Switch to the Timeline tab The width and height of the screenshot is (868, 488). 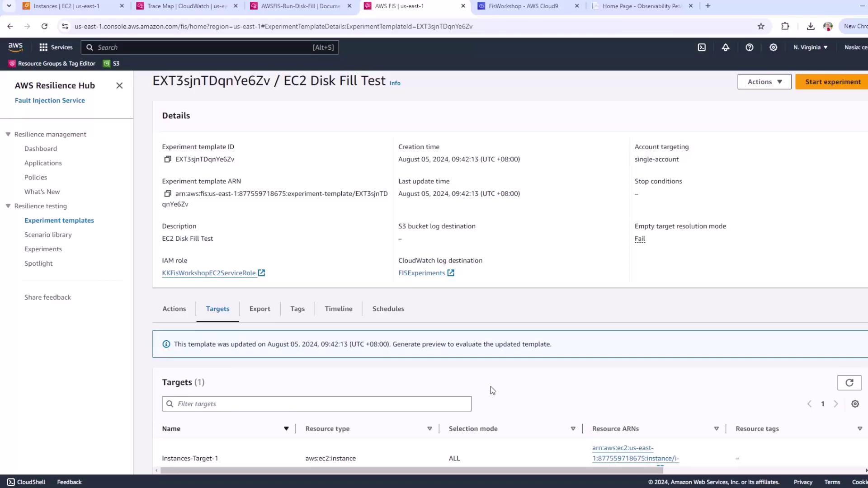pyautogui.click(x=338, y=309)
